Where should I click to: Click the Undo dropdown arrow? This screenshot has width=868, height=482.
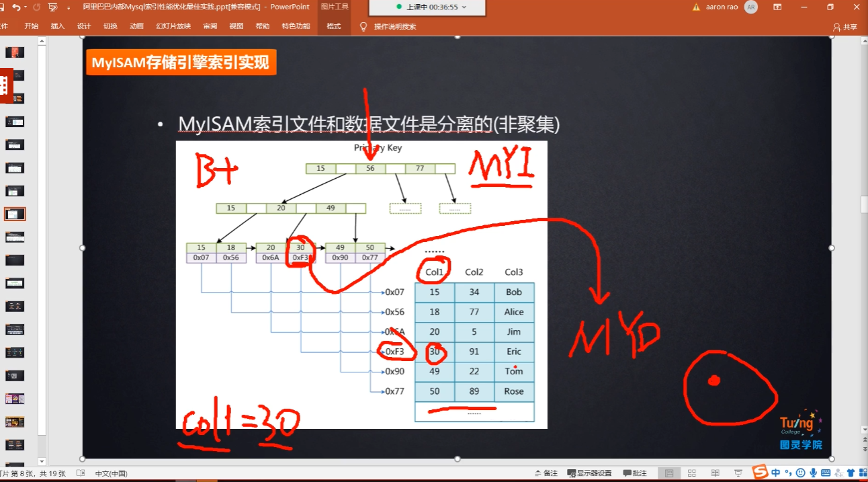click(x=25, y=7)
